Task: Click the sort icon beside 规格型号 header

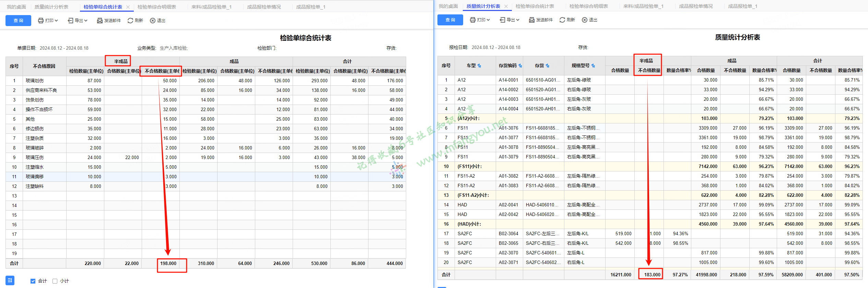Action: click(x=593, y=65)
